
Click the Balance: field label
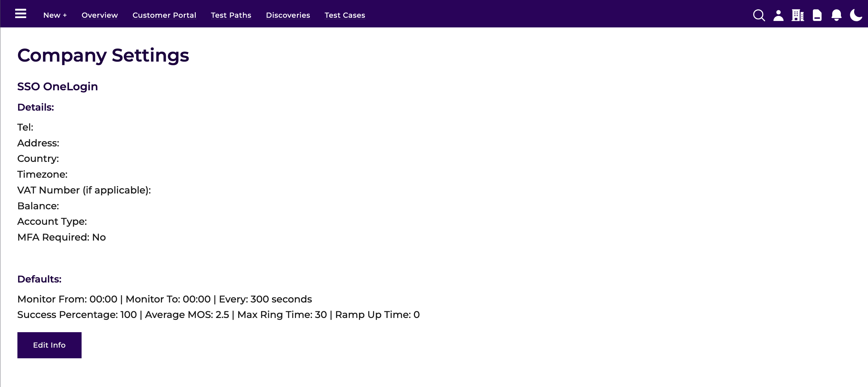(x=38, y=206)
